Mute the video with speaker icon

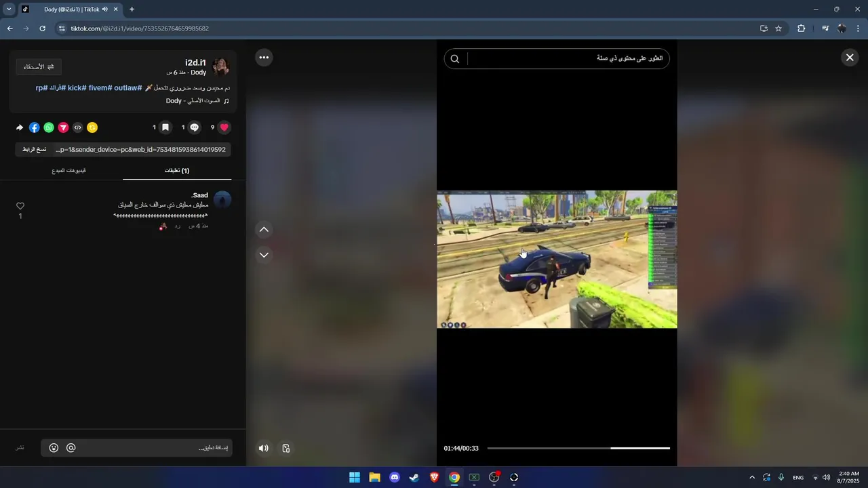click(x=264, y=448)
